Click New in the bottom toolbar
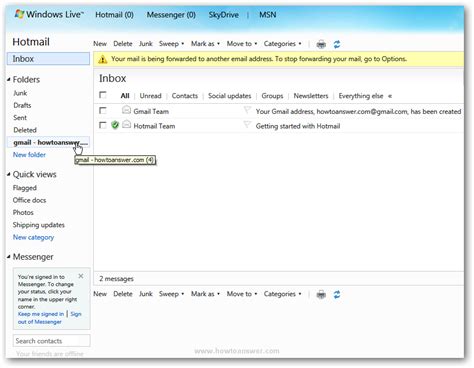 pyautogui.click(x=100, y=294)
